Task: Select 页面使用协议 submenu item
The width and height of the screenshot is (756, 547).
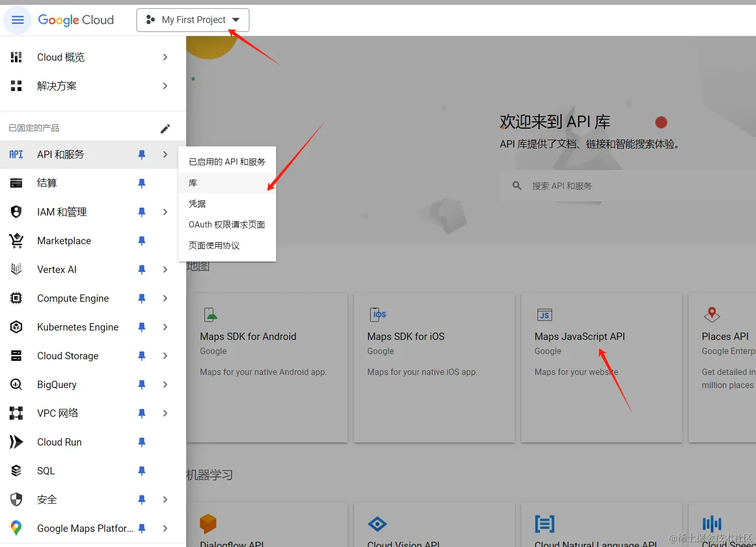Action: click(x=227, y=246)
